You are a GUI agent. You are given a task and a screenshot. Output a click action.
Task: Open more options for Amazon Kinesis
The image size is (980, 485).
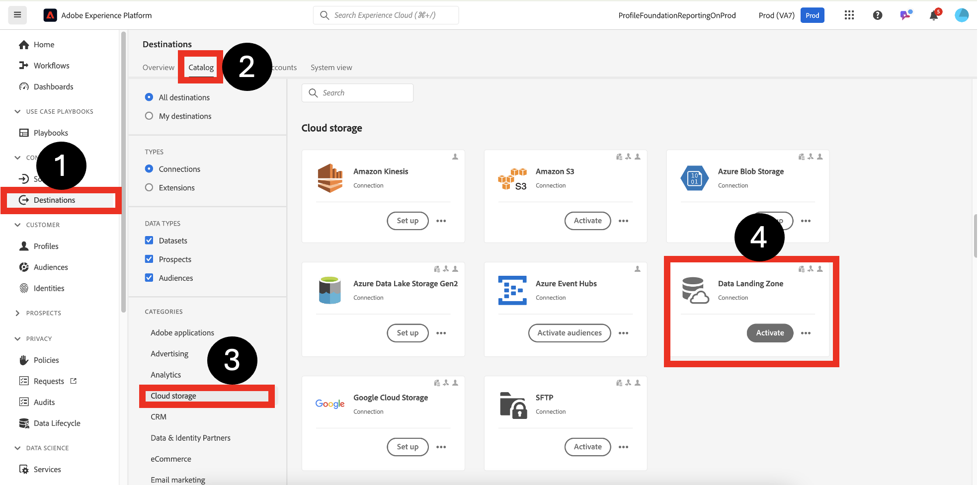coord(441,221)
